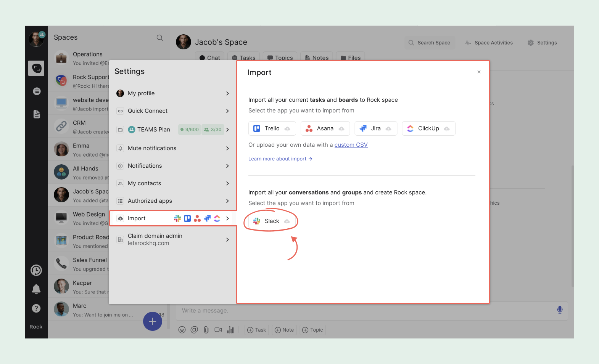
Task: Add a new Task from message bar
Action: click(x=257, y=330)
